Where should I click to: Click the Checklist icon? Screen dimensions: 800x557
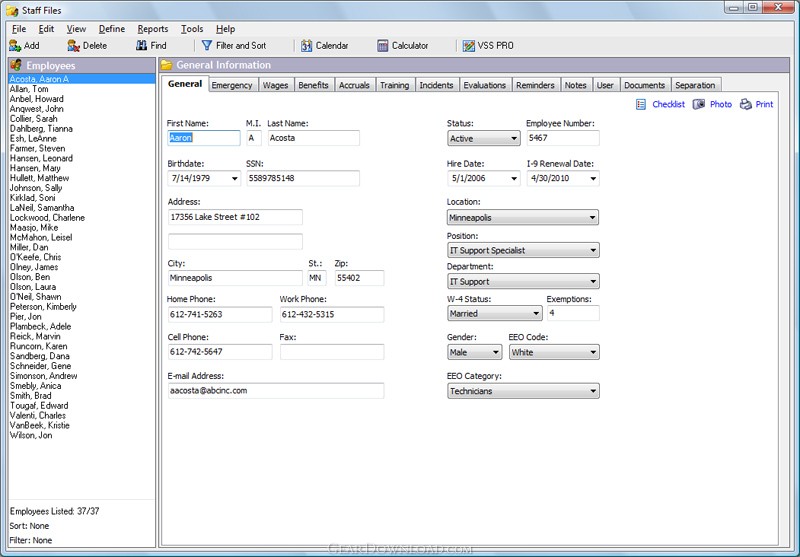(641, 104)
